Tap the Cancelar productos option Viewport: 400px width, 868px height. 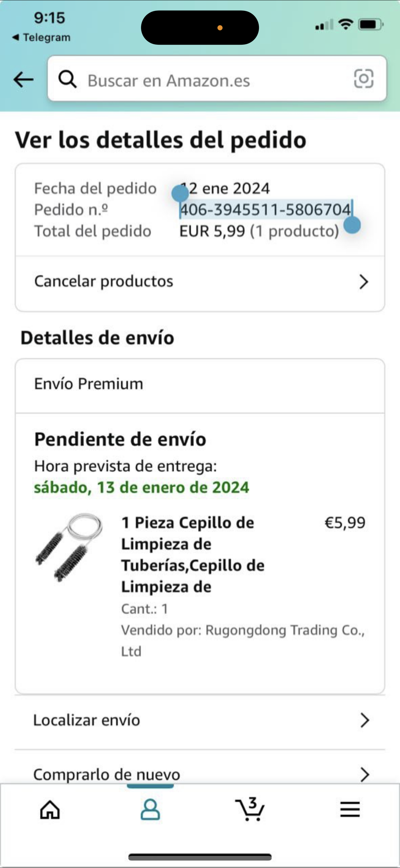104,281
